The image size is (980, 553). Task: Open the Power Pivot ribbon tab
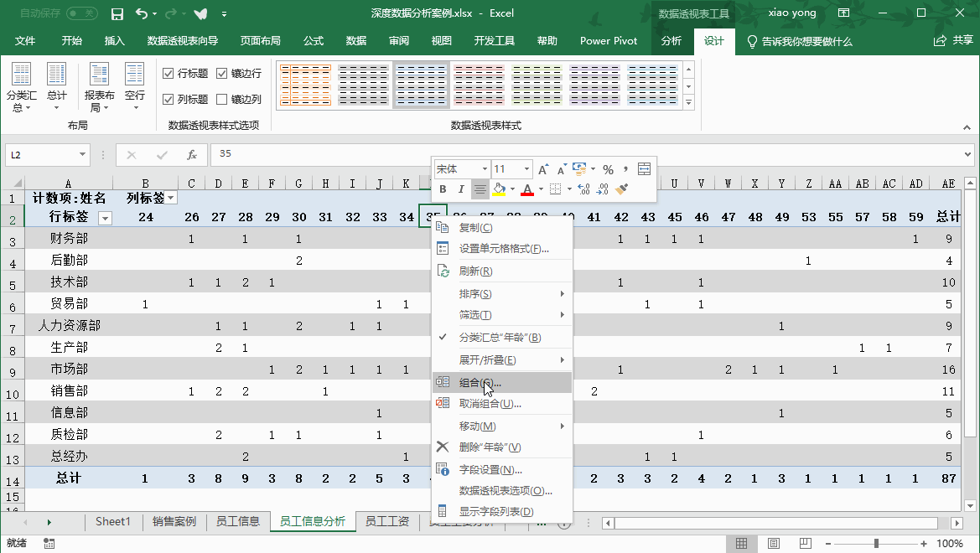tap(608, 40)
